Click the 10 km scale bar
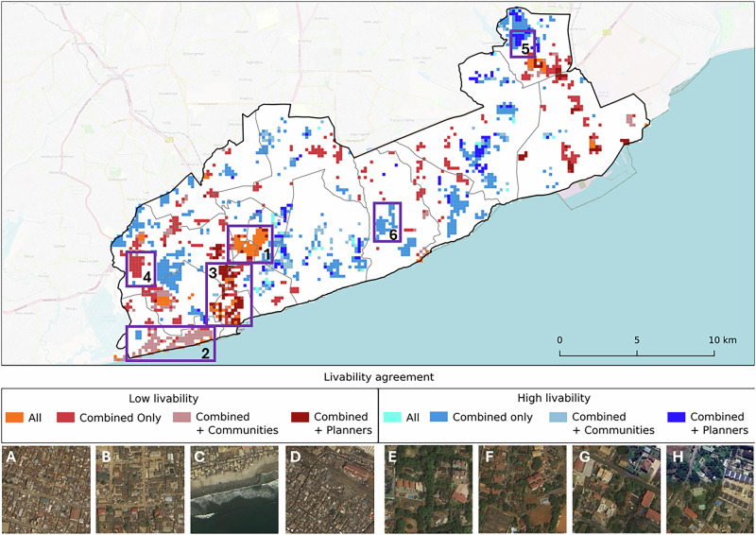 point(637,352)
